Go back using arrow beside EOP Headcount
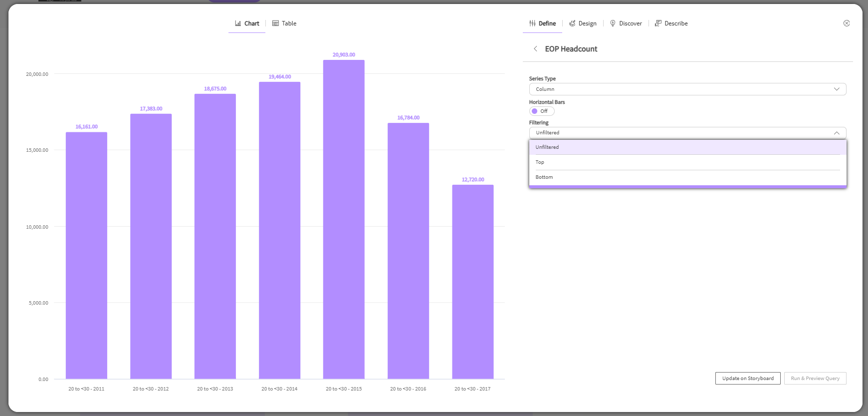Screen dimensions: 868x416 point(535,49)
